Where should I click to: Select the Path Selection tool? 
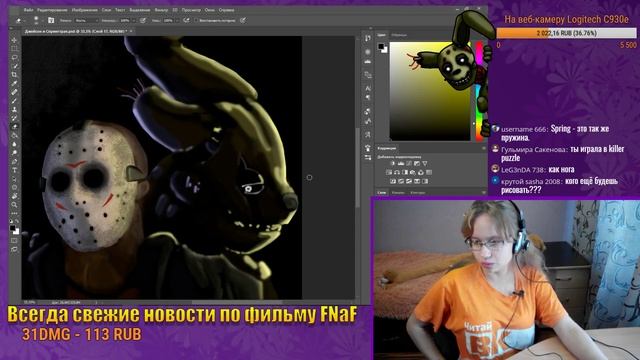[x=14, y=179]
